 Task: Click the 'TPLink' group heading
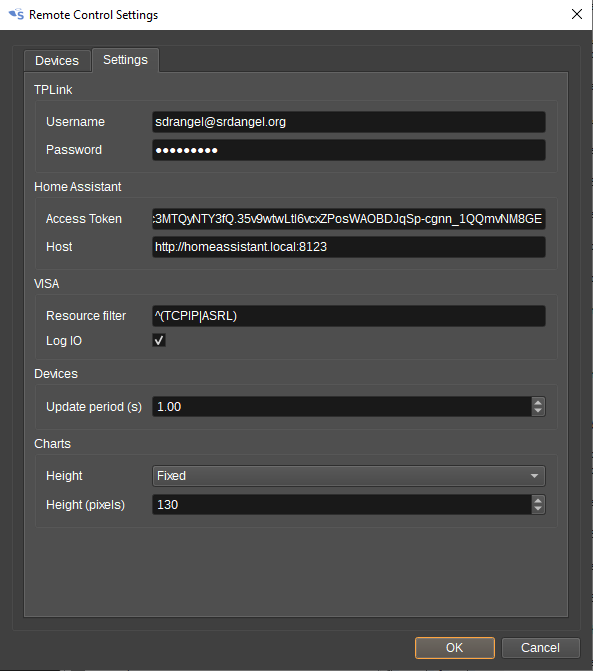(x=53, y=90)
